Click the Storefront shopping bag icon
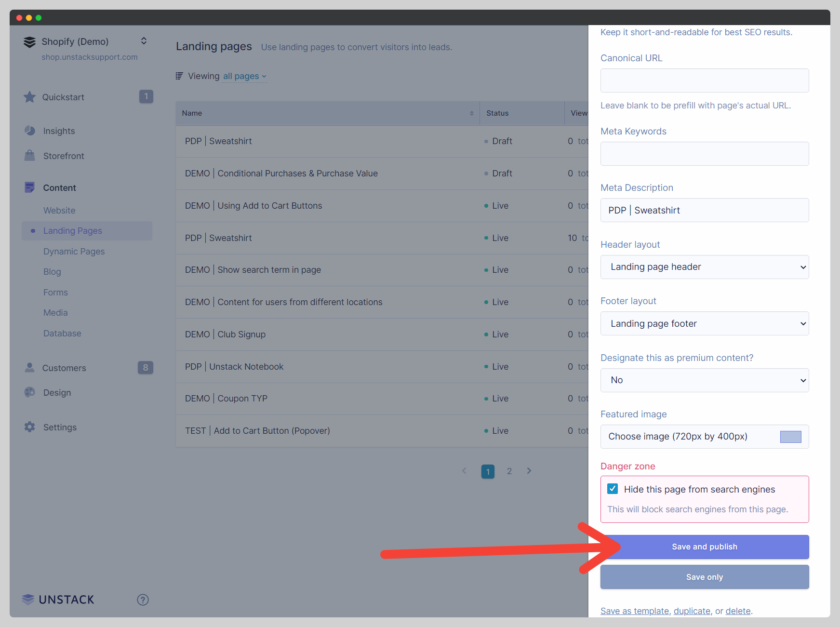This screenshot has height=627, width=840. pyautogui.click(x=30, y=156)
